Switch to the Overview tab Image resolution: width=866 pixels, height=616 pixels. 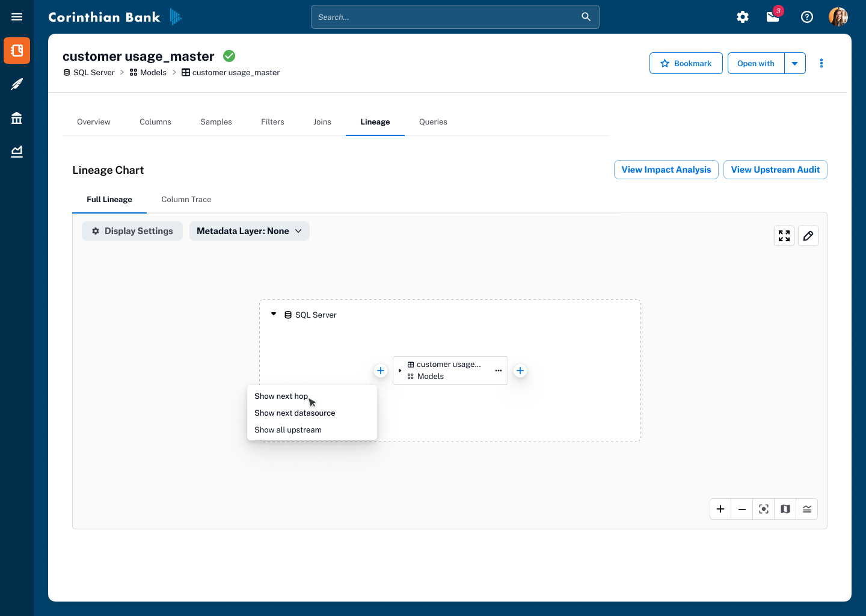94,122
